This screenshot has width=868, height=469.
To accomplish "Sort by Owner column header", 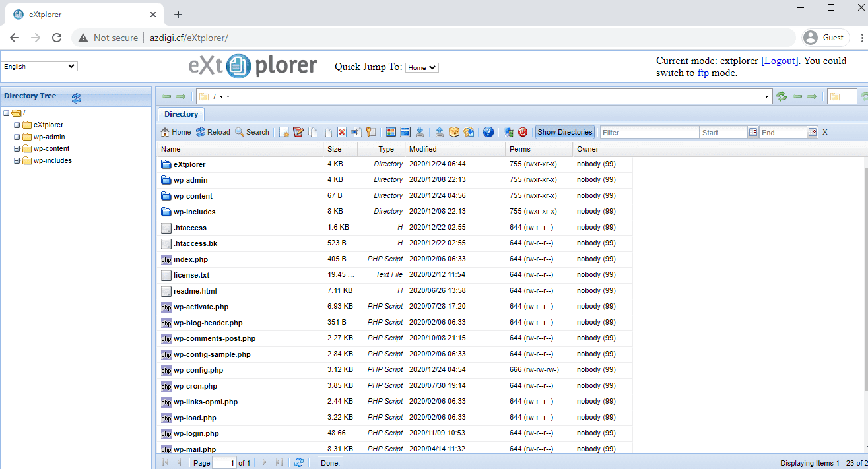I will [x=607, y=149].
